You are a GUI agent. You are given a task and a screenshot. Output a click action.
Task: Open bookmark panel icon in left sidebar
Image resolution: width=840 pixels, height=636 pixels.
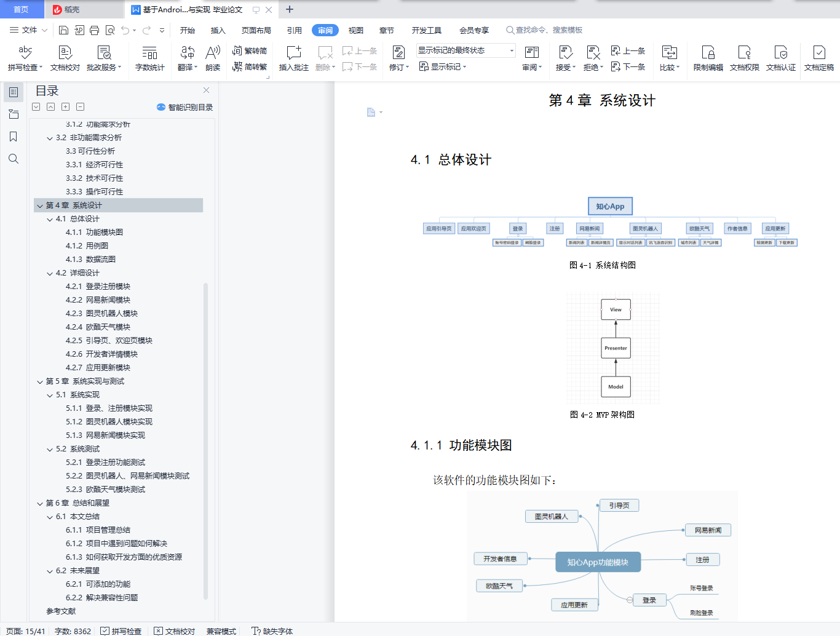(14, 137)
